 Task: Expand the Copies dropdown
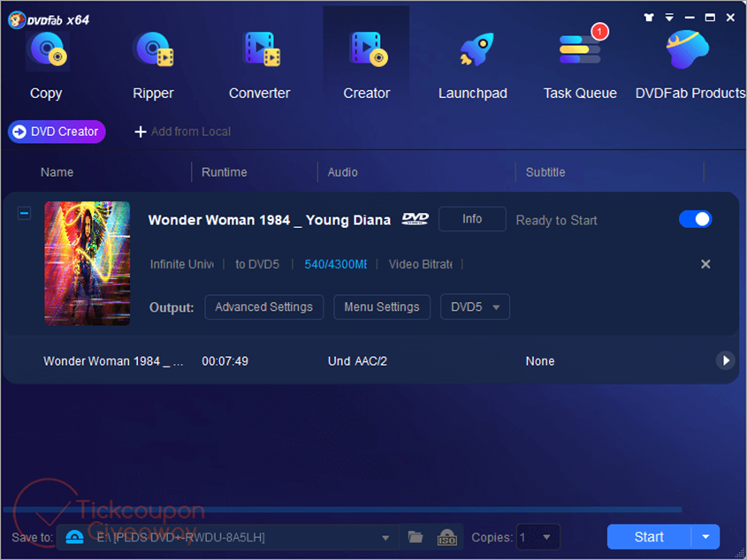pyautogui.click(x=546, y=537)
